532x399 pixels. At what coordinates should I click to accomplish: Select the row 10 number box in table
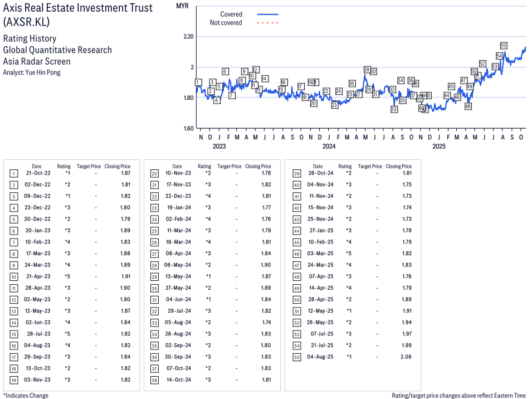click(x=13, y=276)
